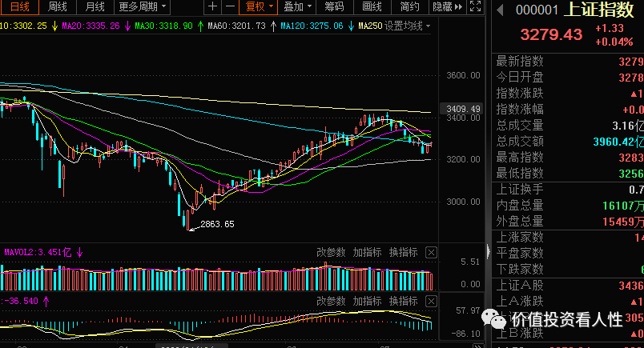Click the 内盘总量 row label

[x=520, y=205]
